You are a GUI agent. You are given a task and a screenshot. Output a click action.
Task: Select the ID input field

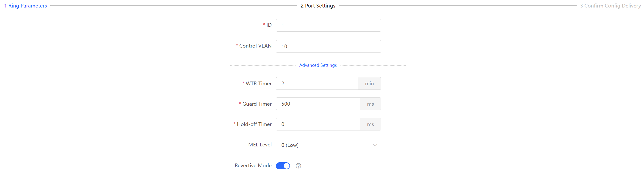click(328, 25)
